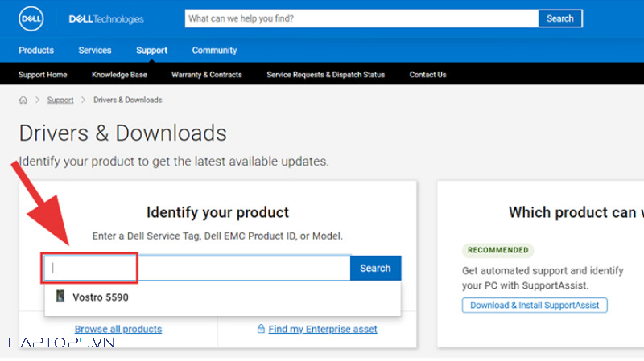644x361 pixels.
Task: Open the Knowledge Base page
Action: pyautogui.click(x=119, y=75)
